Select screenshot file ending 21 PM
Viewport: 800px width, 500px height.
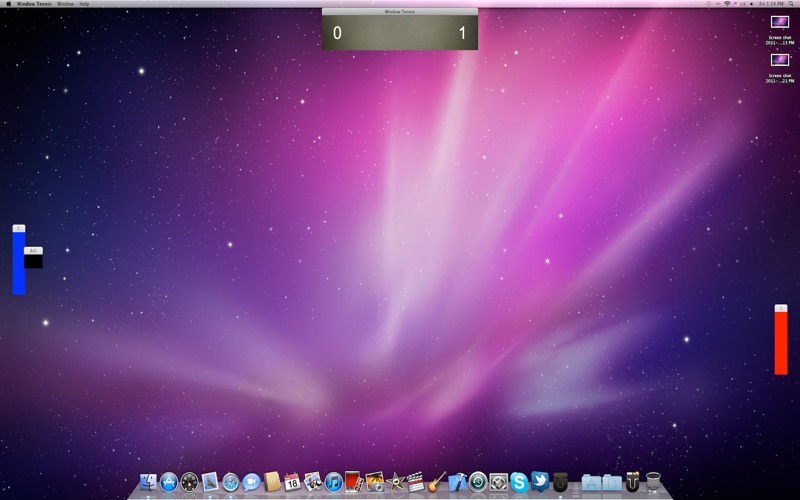click(780, 68)
